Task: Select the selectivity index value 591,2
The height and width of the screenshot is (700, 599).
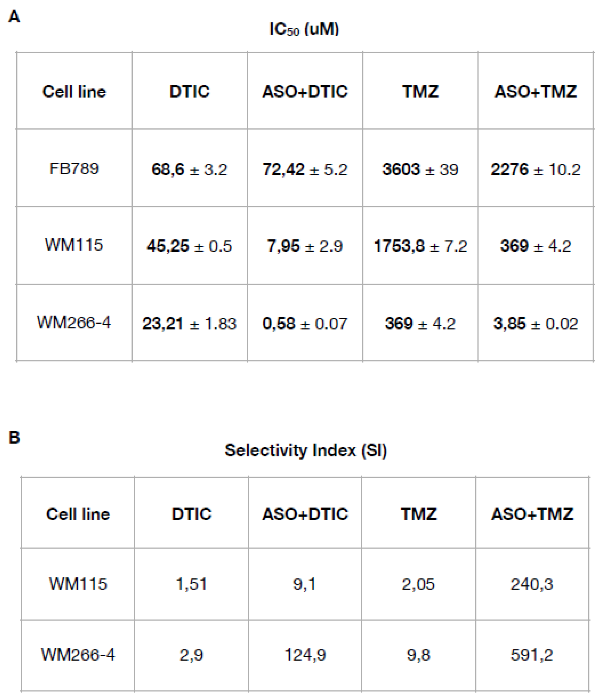Action: pos(532,655)
